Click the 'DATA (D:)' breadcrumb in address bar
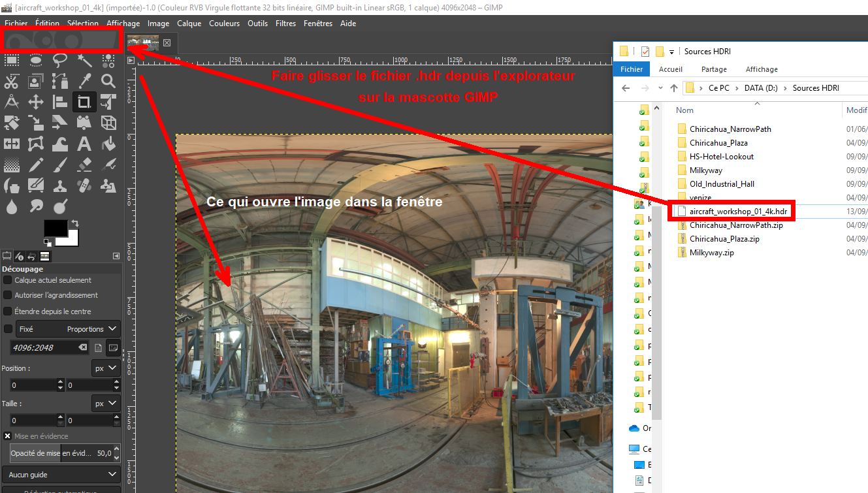 point(760,88)
